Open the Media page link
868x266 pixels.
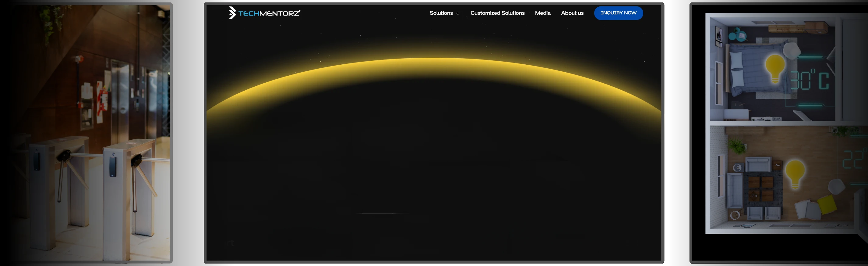click(x=542, y=13)
